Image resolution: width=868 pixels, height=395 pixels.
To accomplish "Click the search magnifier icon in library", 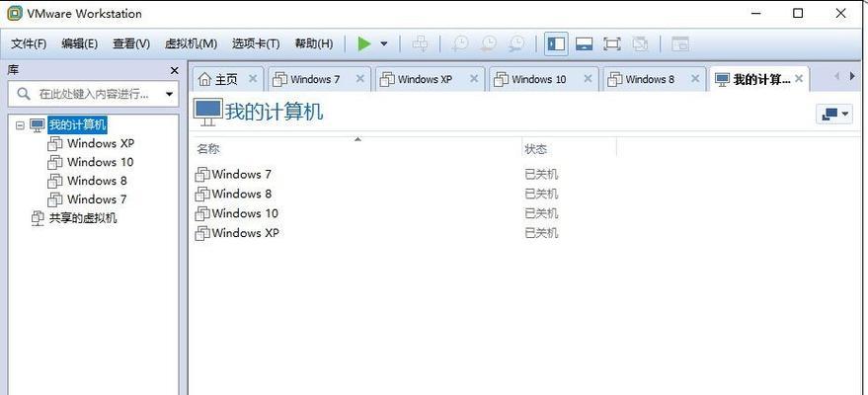I will click(24, 94).
